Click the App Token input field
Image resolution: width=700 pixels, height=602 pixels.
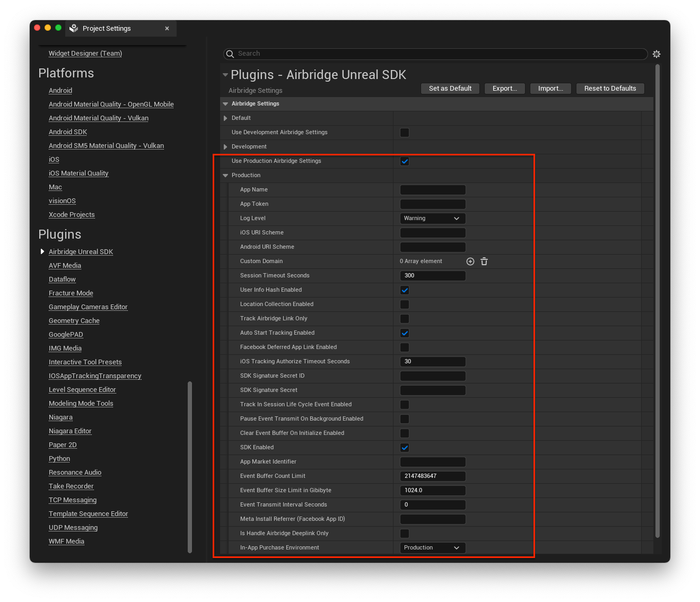433,204
